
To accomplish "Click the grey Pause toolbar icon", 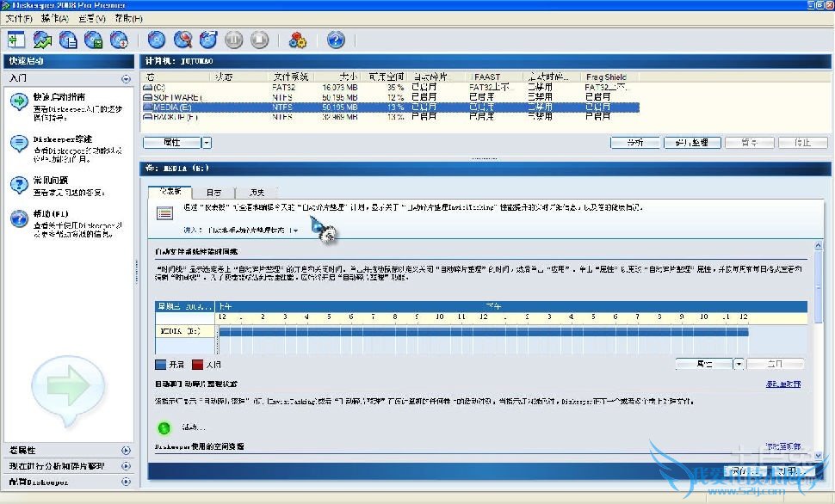I will click(x=233, y=40).
